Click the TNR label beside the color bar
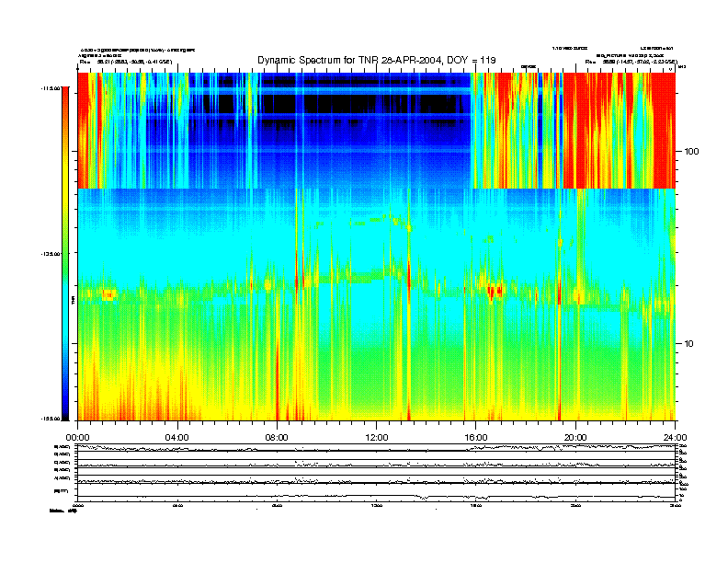The width and height of the screenshot is (728, 563). click(73, 300)
